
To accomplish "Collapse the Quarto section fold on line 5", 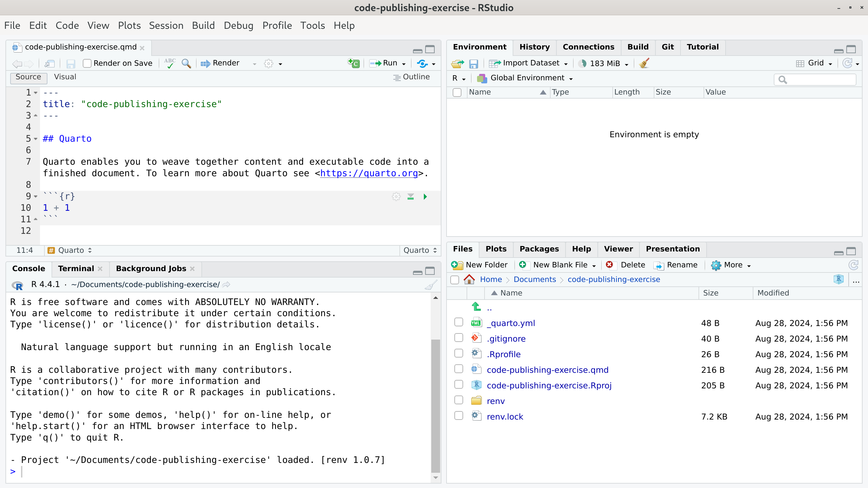I will (36, 139).
